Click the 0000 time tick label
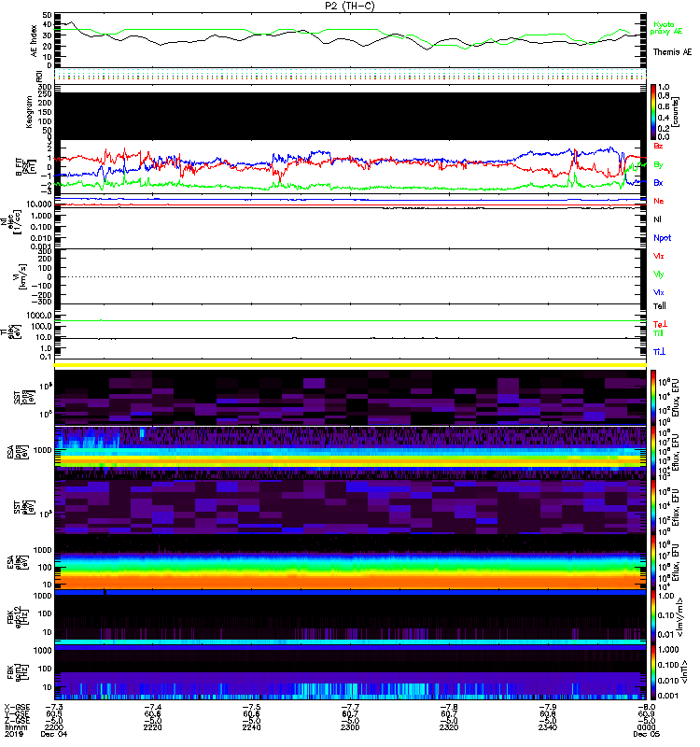This screenshot has height=747, width=700. 646,728
